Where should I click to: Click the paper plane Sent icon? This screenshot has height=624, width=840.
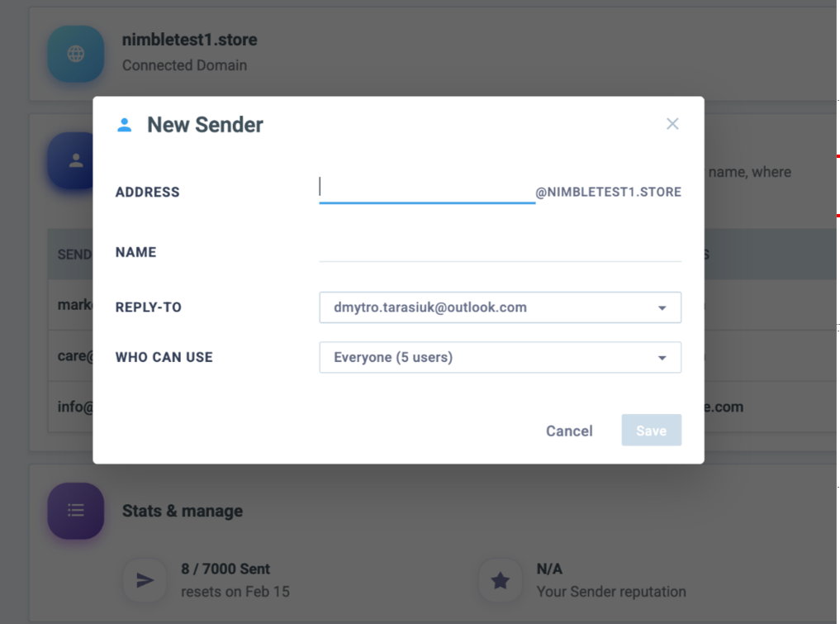(145, 580)
